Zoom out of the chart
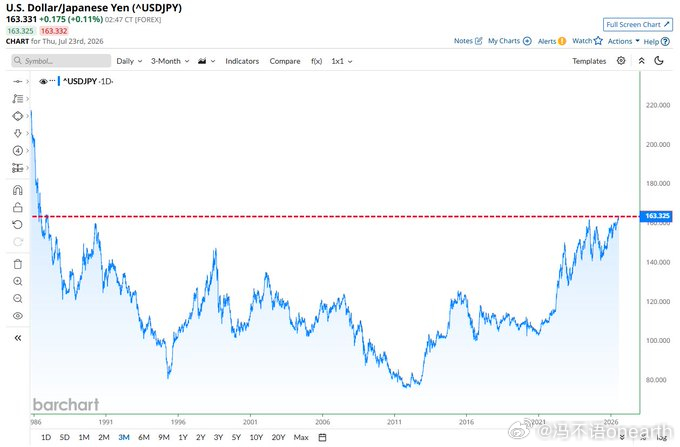Image resolution: width=680 pixels, height=447 pixels. point(17,299)
